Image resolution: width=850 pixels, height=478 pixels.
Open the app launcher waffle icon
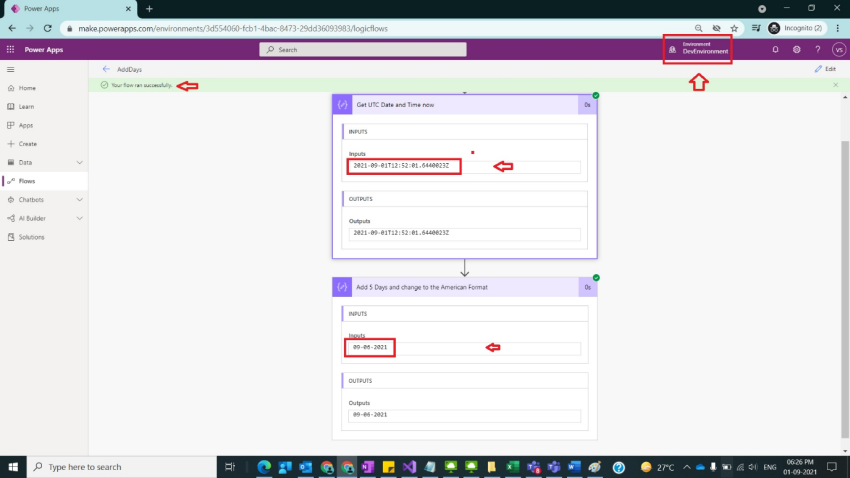10,49
